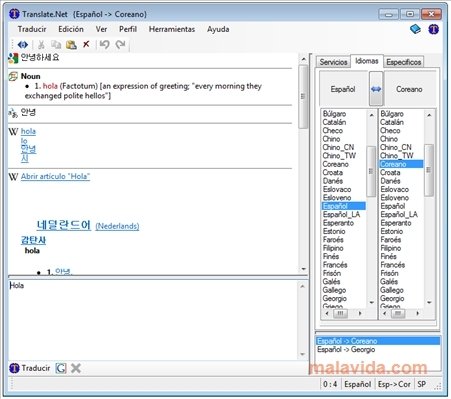
Task: Click the source list horizontal scroll right arrow
Action: [x=360, y=313]
